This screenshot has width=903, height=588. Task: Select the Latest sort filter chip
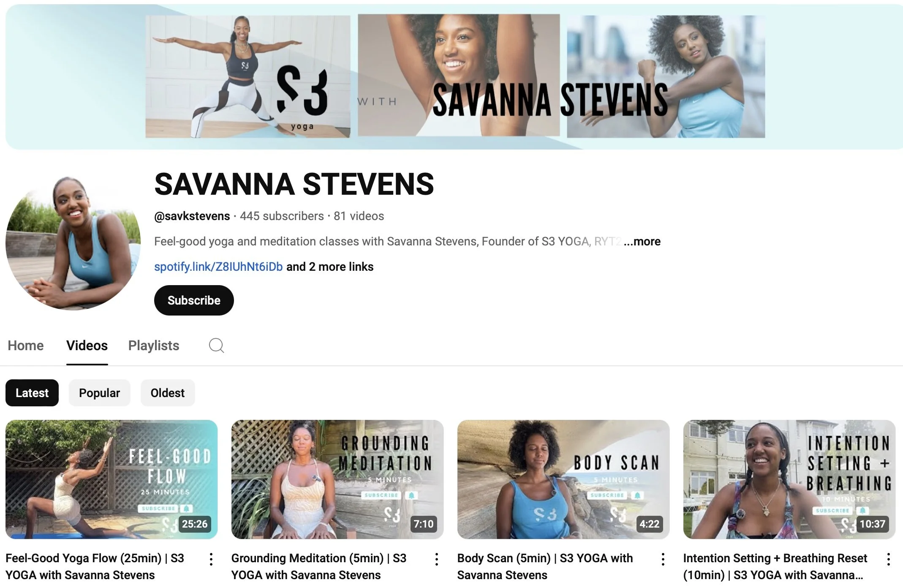tap(32, 393)
